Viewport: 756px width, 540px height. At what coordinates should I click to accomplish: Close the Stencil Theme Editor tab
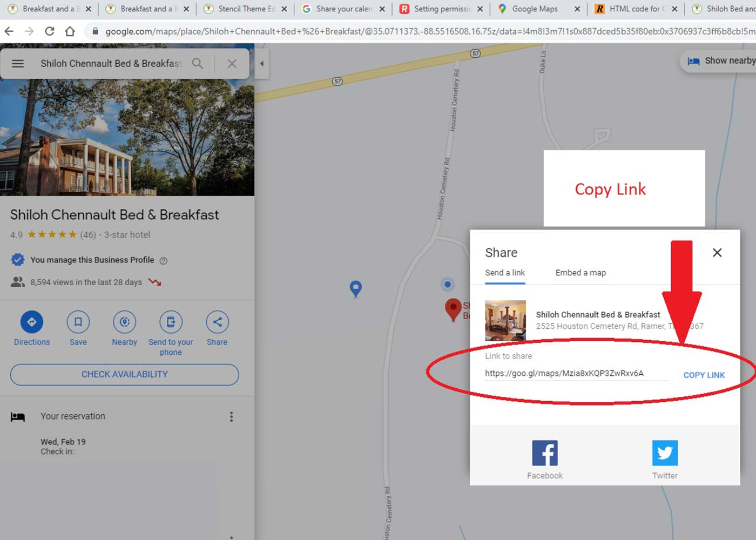284,9
